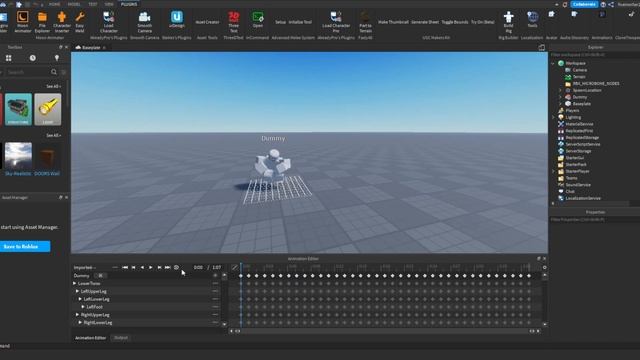Toggle animation looping button
The width and height of the screenshot is (640, 360).
coord(176,267)
